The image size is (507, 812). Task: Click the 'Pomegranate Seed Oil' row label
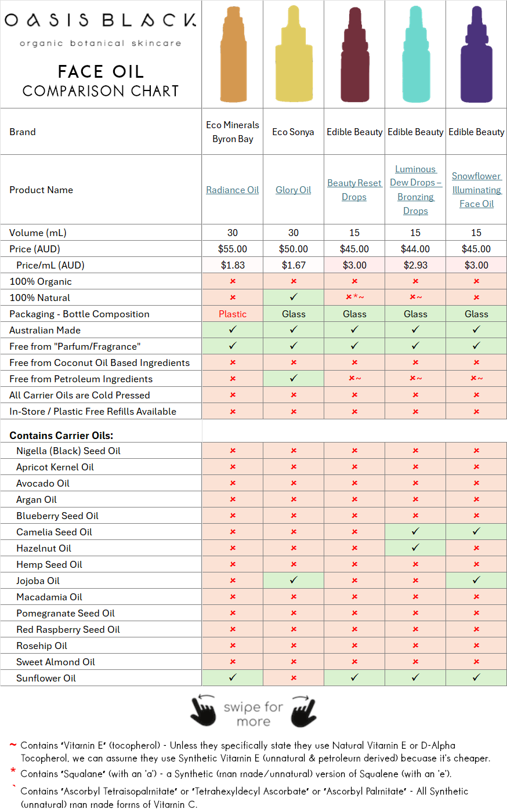[66, 613]
